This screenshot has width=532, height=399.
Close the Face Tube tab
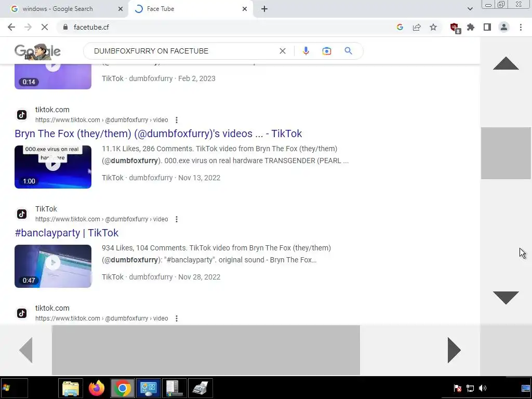[245, 9]
